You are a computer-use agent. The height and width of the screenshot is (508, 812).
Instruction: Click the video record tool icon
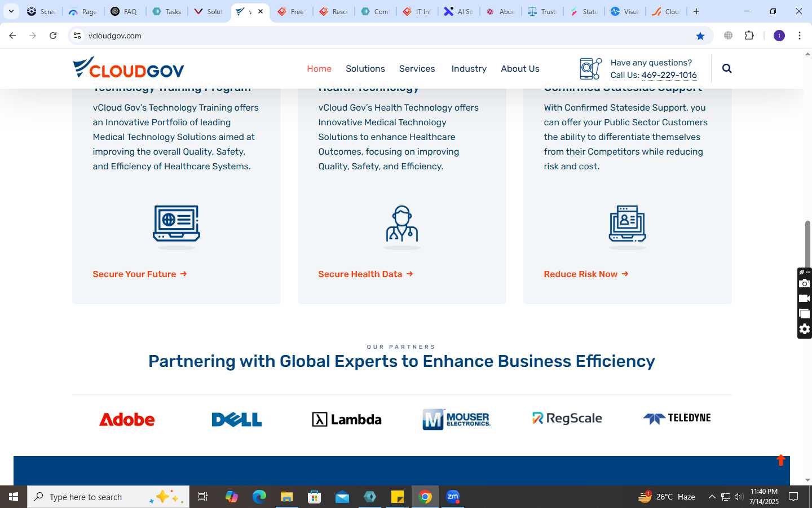click(805, 299)
